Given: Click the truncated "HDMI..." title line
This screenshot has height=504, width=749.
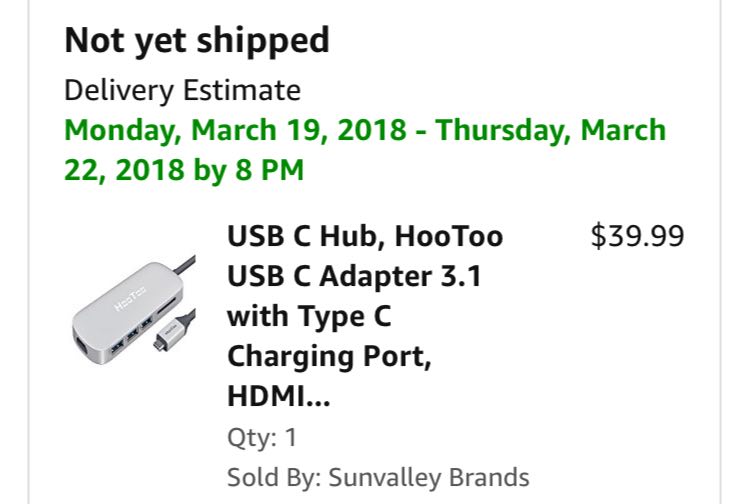Looking at the screenshot, I should pos(279,397).
